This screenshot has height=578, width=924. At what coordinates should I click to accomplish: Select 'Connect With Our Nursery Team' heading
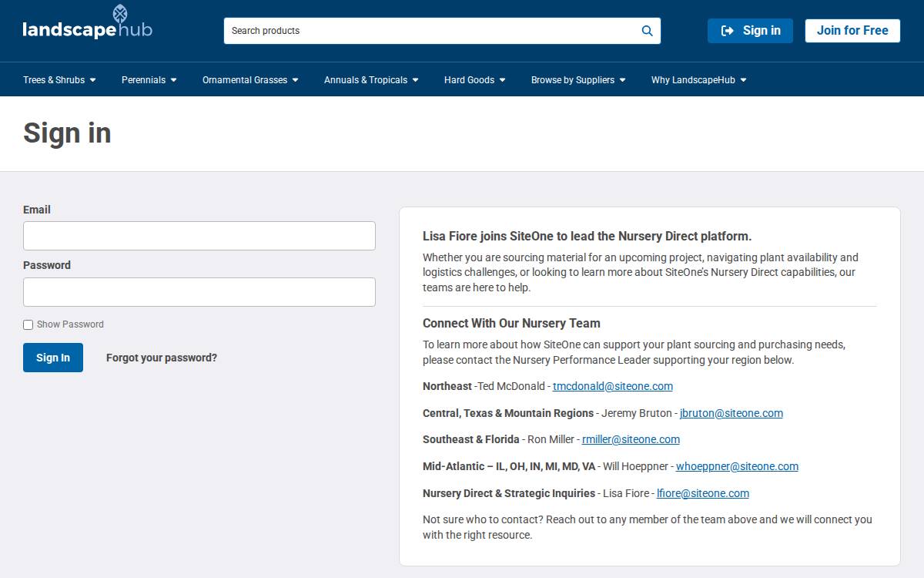[511, 323]
